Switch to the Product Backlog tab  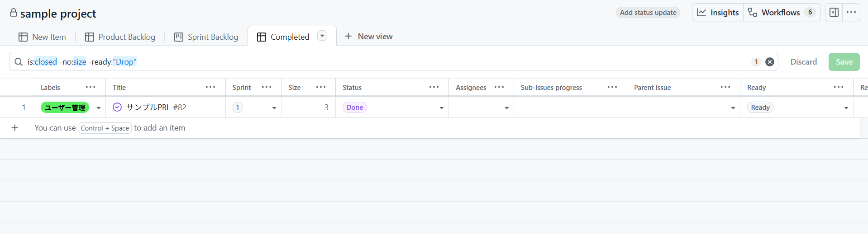(x=120, y=37)
